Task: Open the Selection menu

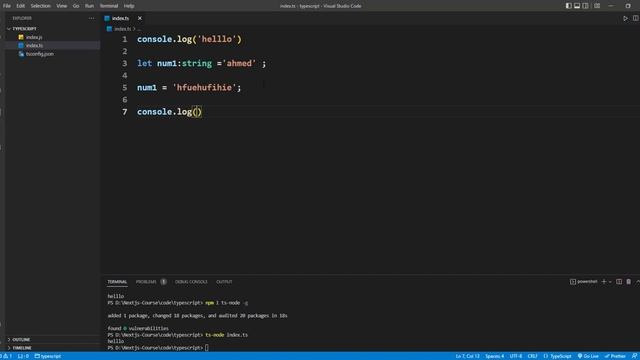Action: coord(40,6)
